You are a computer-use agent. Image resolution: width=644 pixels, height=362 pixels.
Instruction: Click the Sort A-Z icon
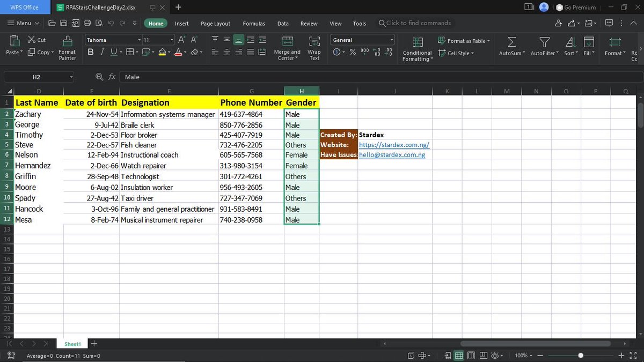[571, 42]
